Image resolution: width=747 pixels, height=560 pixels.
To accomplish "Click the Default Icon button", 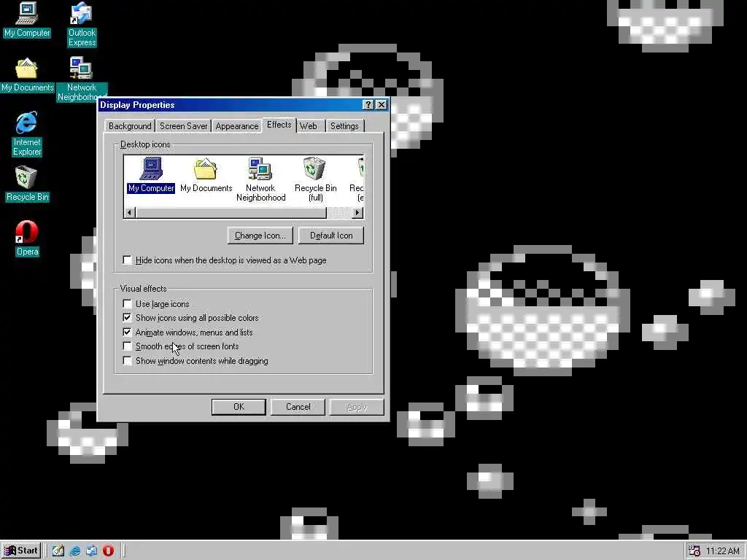I will 331,236.
